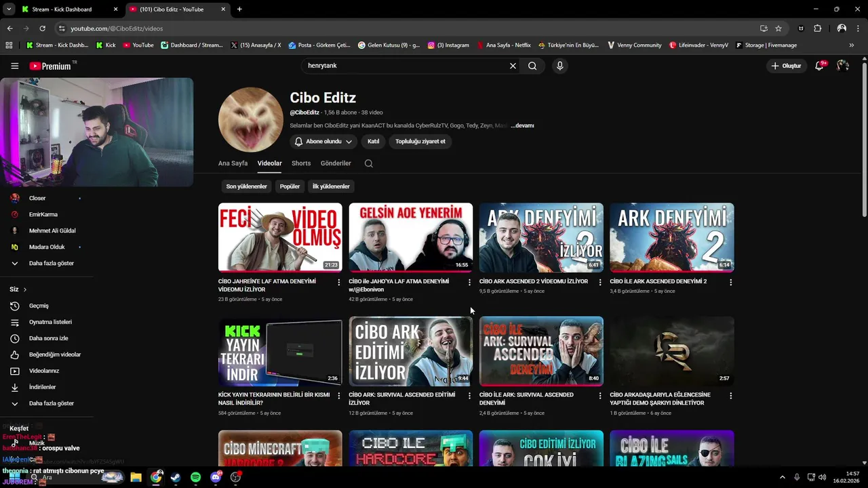Go to YouTube Premium home logo

(52, 66)
